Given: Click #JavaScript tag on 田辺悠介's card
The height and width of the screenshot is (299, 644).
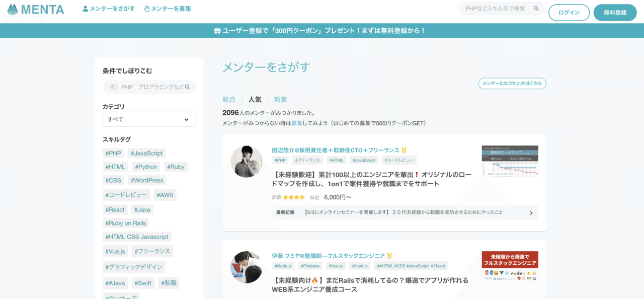Looking at the screenshot, I should pyautogui.click(x=364, y=160).
